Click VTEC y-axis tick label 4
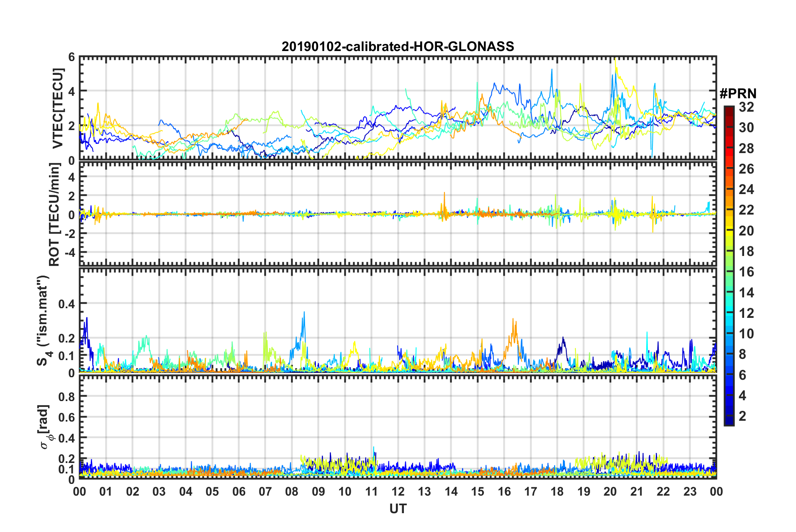 [x=72, y=91]
